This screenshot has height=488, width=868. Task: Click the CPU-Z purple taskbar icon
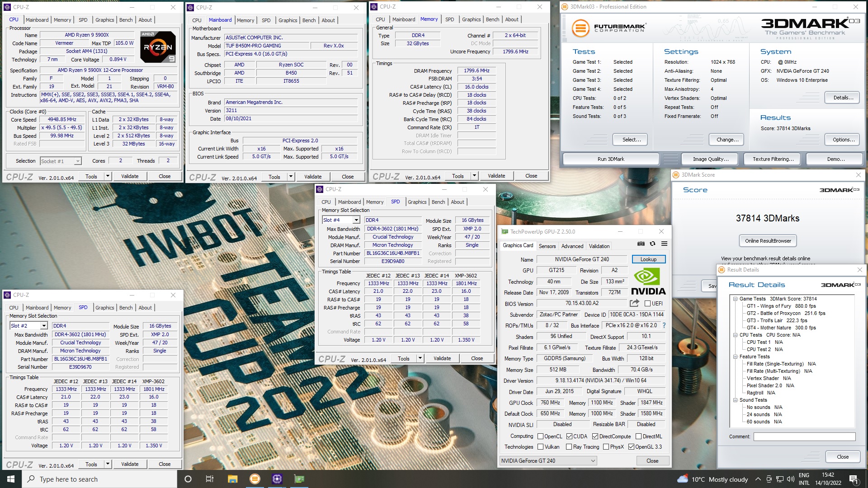277,479
